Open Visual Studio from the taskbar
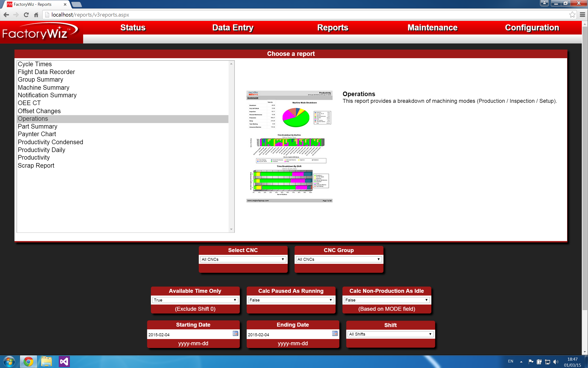Screen dimensions: 588x368 pos(64,362)
